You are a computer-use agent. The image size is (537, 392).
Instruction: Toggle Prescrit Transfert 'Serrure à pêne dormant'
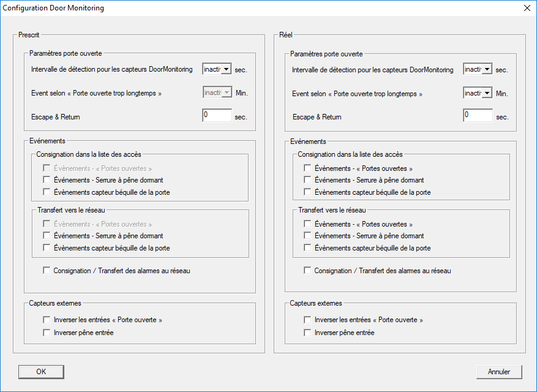pyautogui.click(x=47, y=236)
